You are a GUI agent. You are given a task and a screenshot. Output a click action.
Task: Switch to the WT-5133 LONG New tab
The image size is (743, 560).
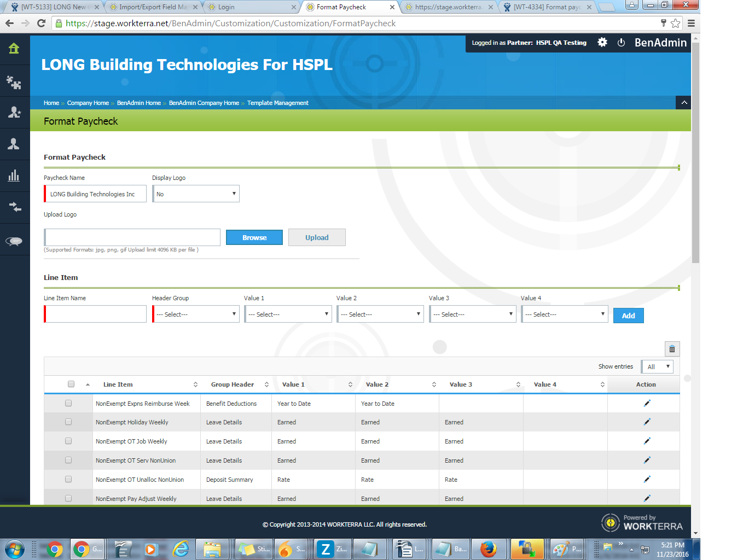[x=54, y=7]
